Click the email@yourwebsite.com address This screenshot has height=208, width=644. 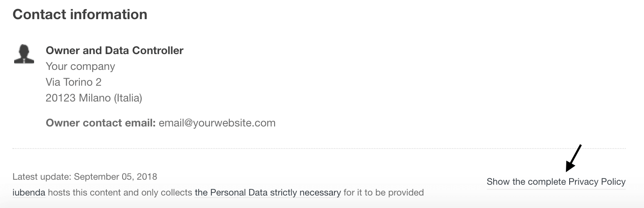[x=217, y=123]
